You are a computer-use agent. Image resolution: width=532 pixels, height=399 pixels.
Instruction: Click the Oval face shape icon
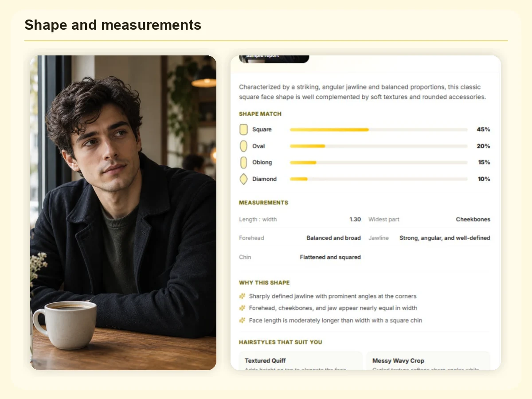[x=243, y=146]
